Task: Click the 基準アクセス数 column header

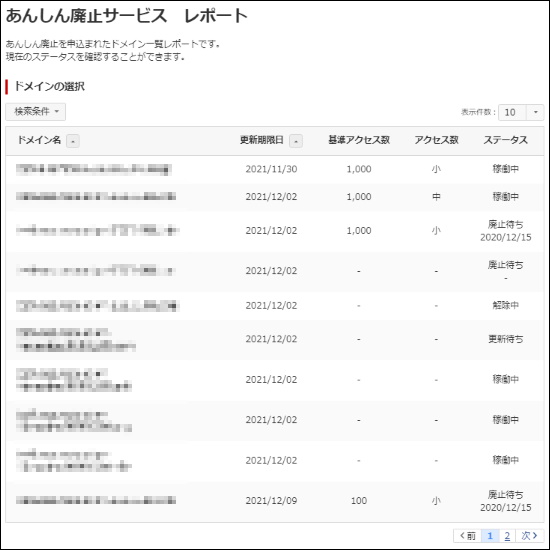Action: click(x=359, y=140)
